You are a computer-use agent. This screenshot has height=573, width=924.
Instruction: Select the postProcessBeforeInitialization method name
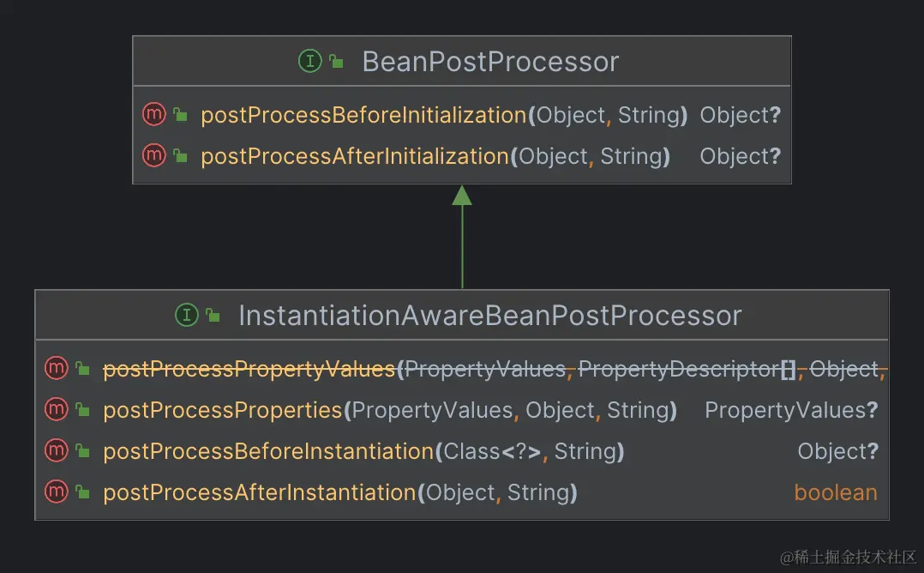[363, 115]
